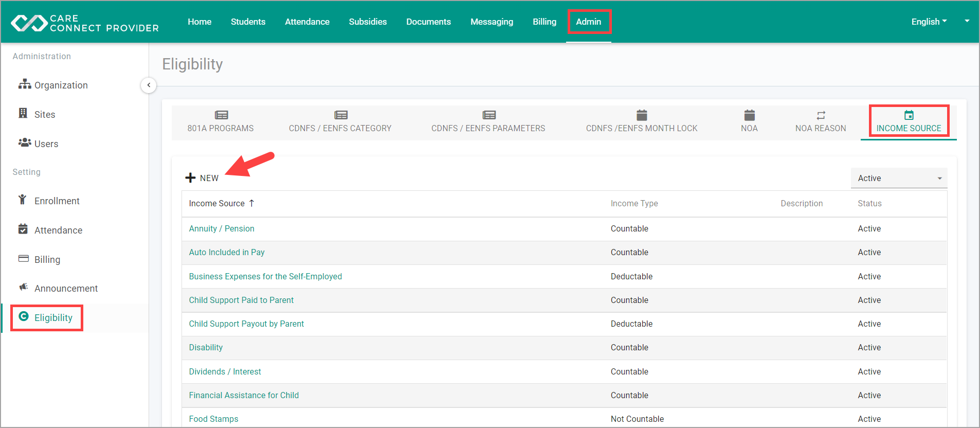
Task: Click the Announcement megaphone icon
Action: (x=24, y=287)
